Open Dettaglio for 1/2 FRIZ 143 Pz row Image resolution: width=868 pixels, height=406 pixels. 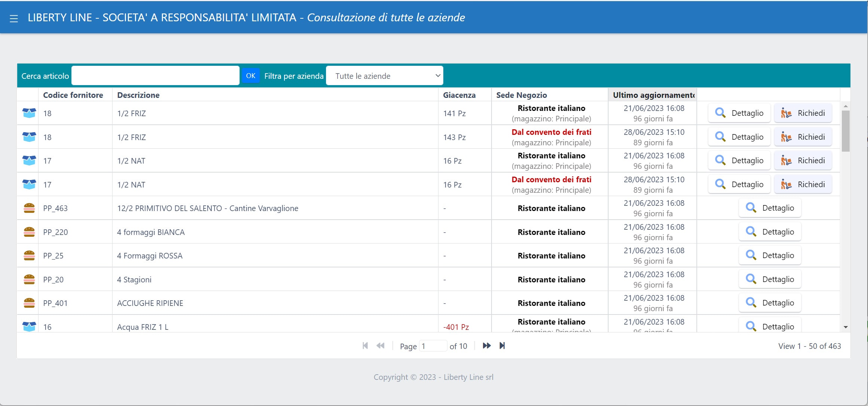click(739, 137)
